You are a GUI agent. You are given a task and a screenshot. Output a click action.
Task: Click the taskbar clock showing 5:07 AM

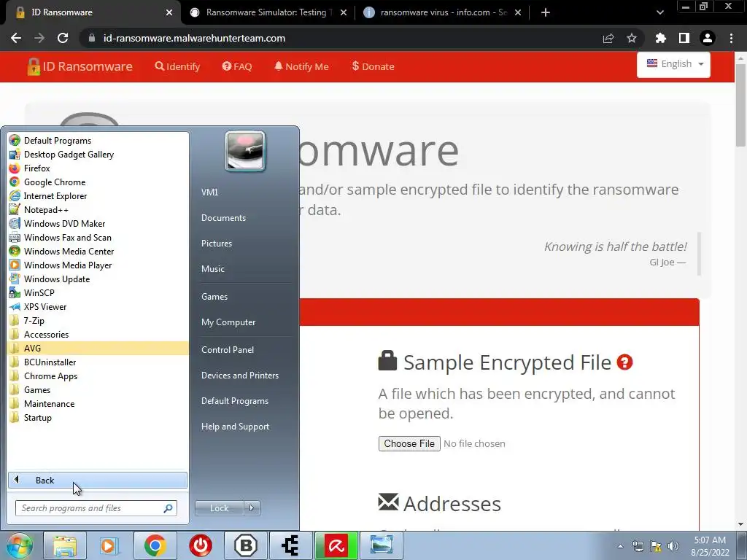[x=710, y=546]
